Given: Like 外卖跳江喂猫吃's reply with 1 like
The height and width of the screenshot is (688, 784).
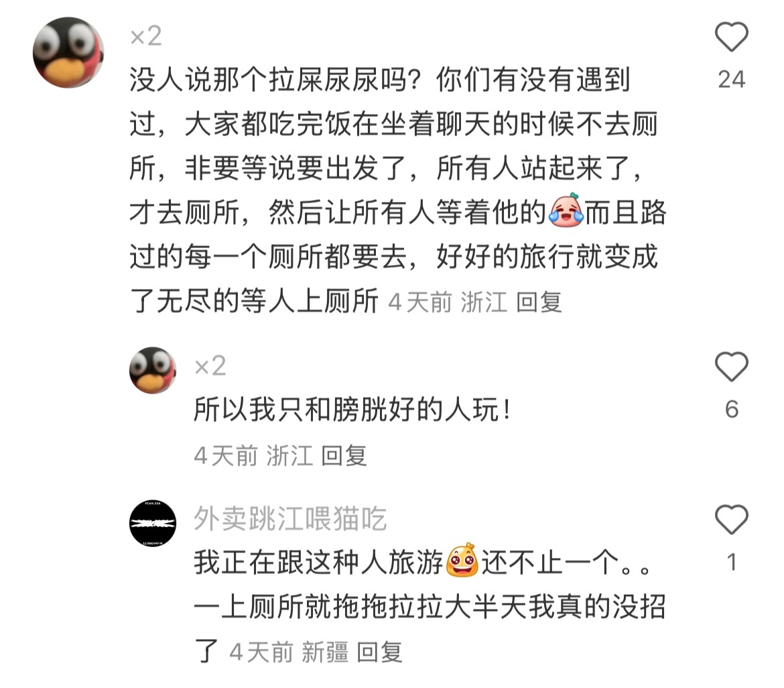Looking at the screenshot, I should (732, 519).
